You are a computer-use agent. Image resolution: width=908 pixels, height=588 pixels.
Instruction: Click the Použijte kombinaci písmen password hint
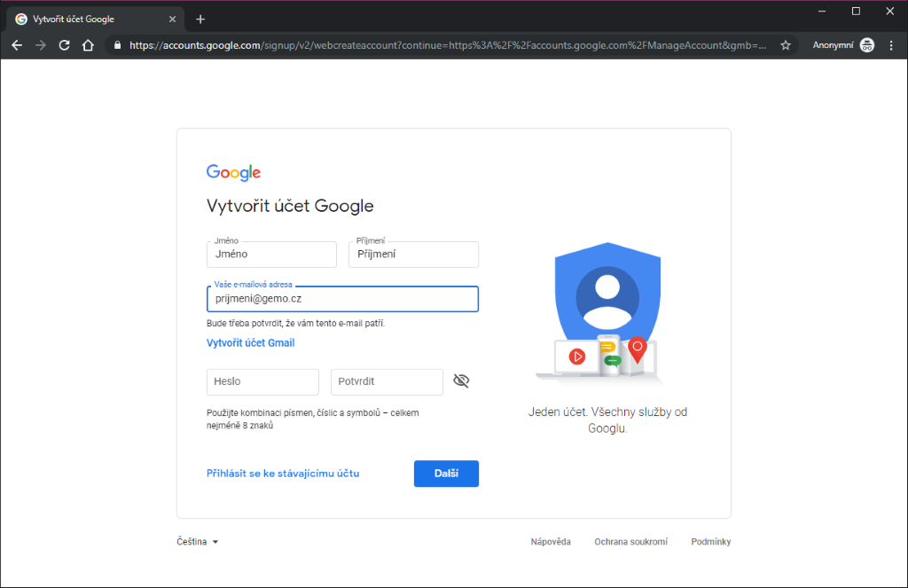tap(313, 419)
